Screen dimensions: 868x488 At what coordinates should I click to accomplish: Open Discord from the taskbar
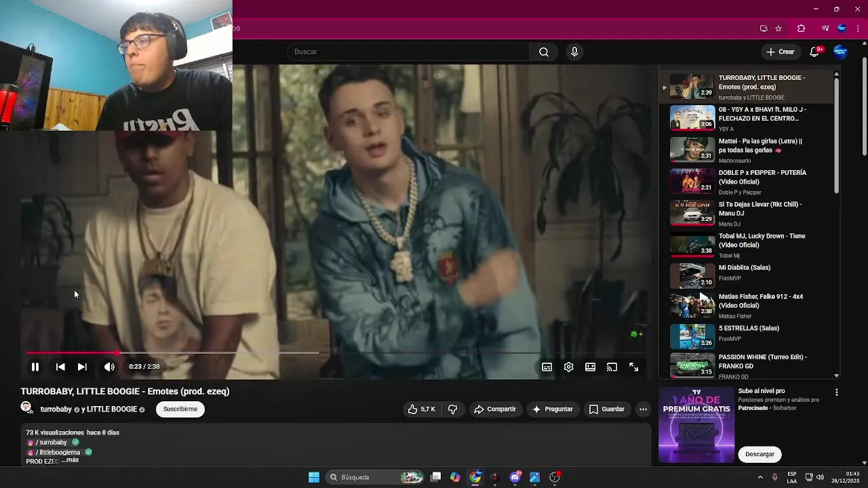tap(515, 477)
